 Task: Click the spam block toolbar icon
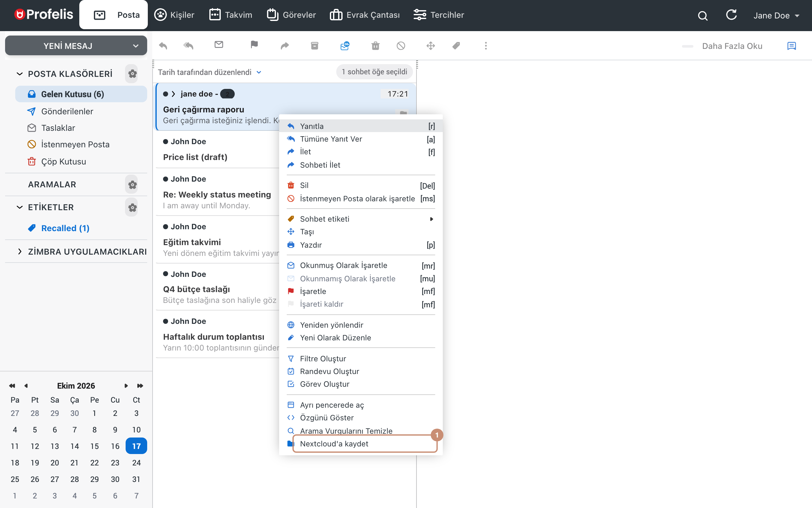tap(401, 46)
